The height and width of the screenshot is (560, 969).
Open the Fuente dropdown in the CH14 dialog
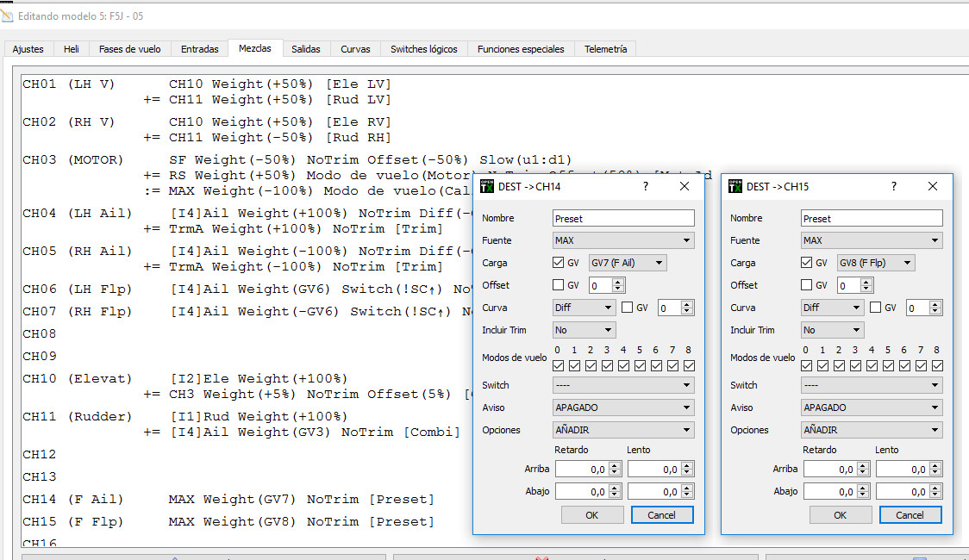(623, 240)
